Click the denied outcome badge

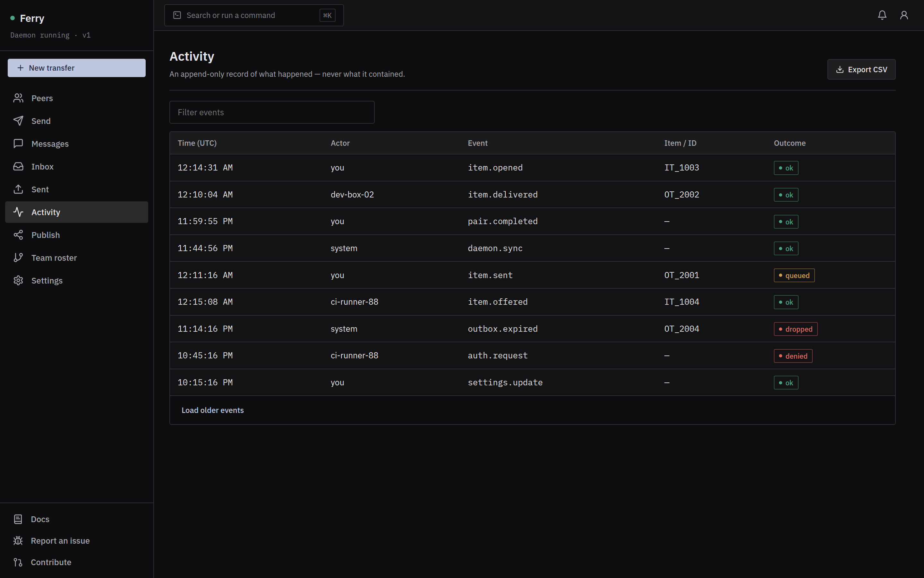[x=793, y=356]
